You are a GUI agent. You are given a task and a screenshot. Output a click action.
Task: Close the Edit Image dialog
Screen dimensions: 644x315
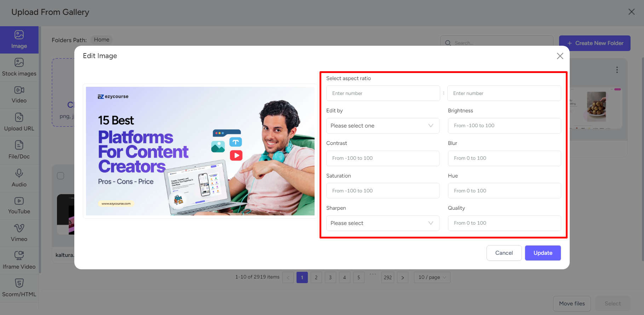pyautogui.click(x=560, y=56)
